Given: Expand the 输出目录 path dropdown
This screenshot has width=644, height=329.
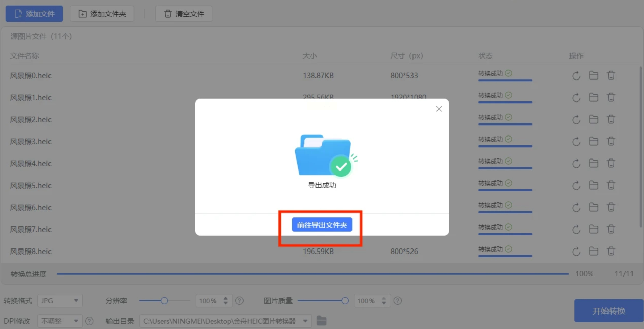Looking at the screenshot, I should click(x=305, y=321).
